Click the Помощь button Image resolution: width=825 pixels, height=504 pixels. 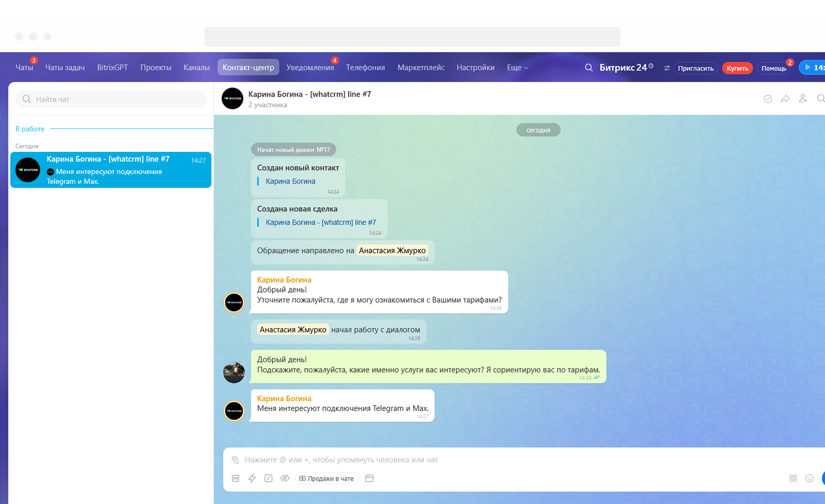774,68
